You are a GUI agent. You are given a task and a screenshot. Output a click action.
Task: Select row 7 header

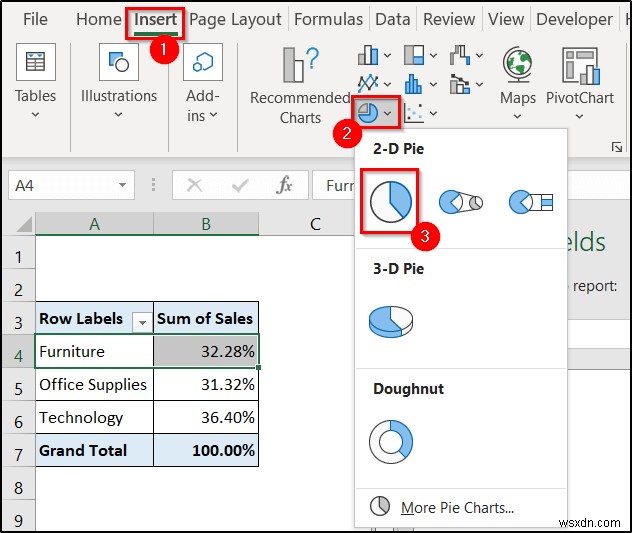[19, 451]
